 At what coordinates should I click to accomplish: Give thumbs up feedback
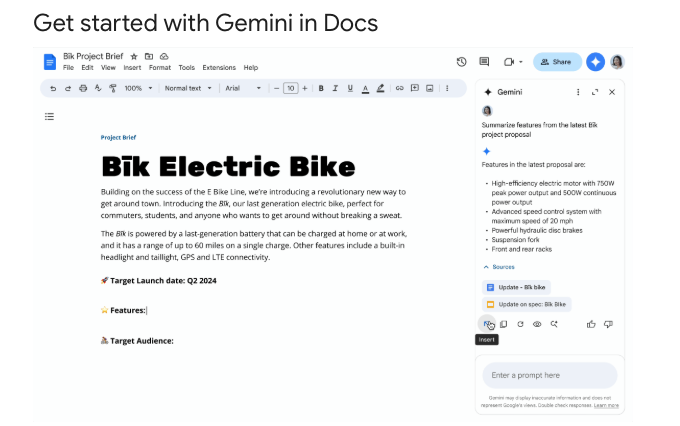click(x=591, y=324)
